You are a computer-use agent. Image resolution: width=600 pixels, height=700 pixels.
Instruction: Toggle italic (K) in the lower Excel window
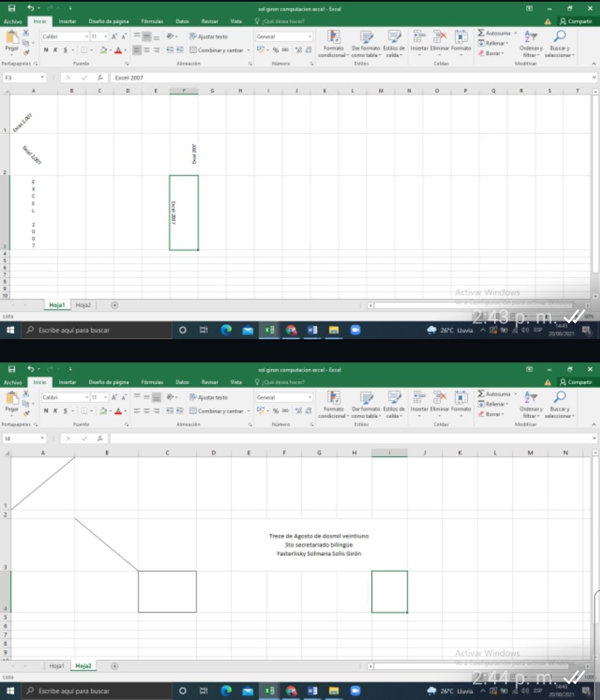(x=56, y=411)
